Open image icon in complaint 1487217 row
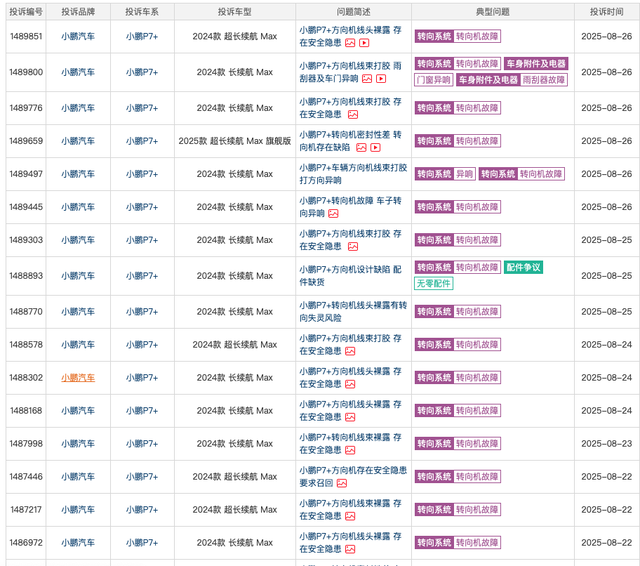The height and width of the screenshot is (566, 640). [350, 517]
